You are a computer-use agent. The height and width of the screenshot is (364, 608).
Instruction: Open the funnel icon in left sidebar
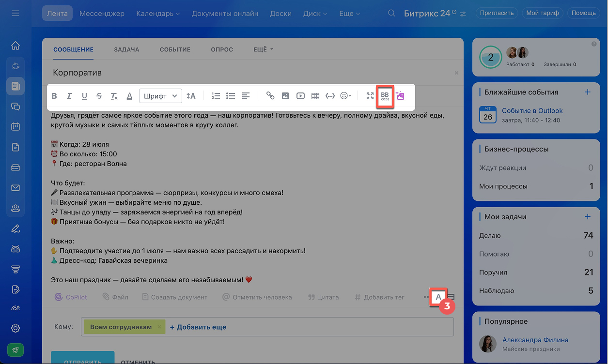[16, 269]
